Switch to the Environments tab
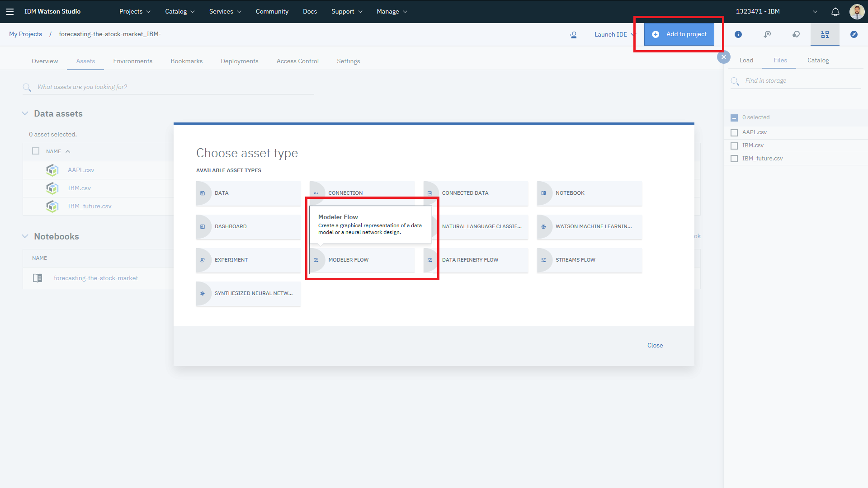 (x=133, y=61)
